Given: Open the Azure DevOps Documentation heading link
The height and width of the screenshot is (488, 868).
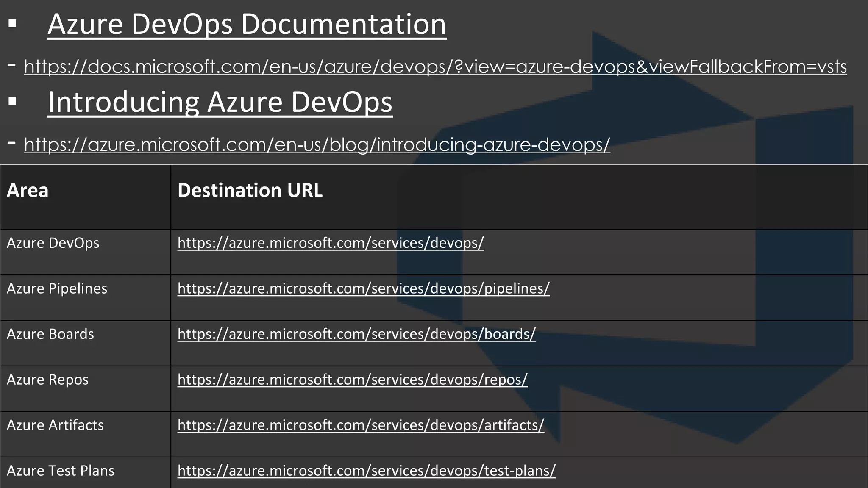Looking at the screenshot, I should click(x=247, y=25).
